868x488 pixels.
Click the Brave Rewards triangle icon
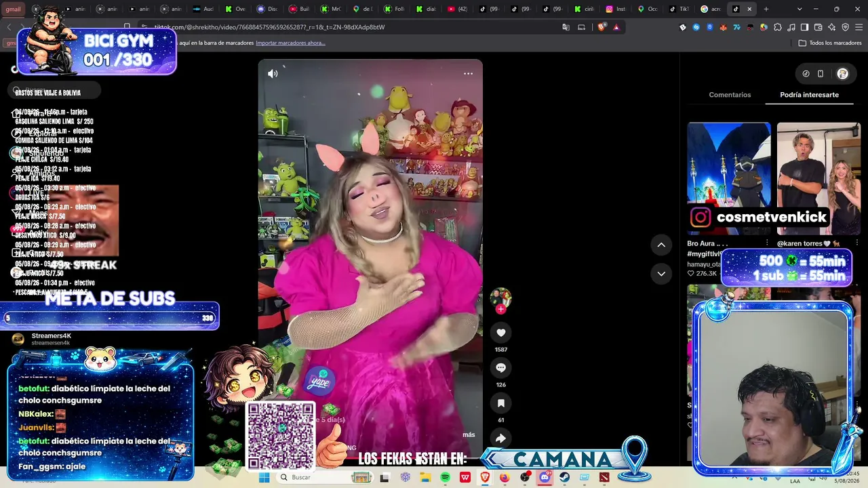[x=616, y=27]
